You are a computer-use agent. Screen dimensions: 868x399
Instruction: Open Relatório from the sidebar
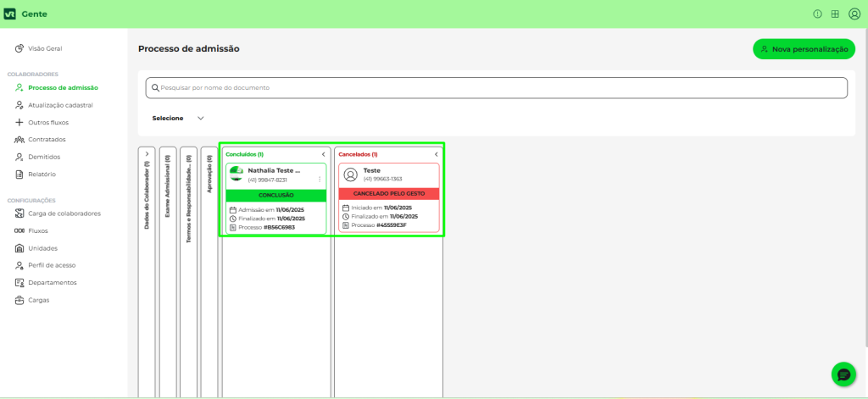pos(42,174)
